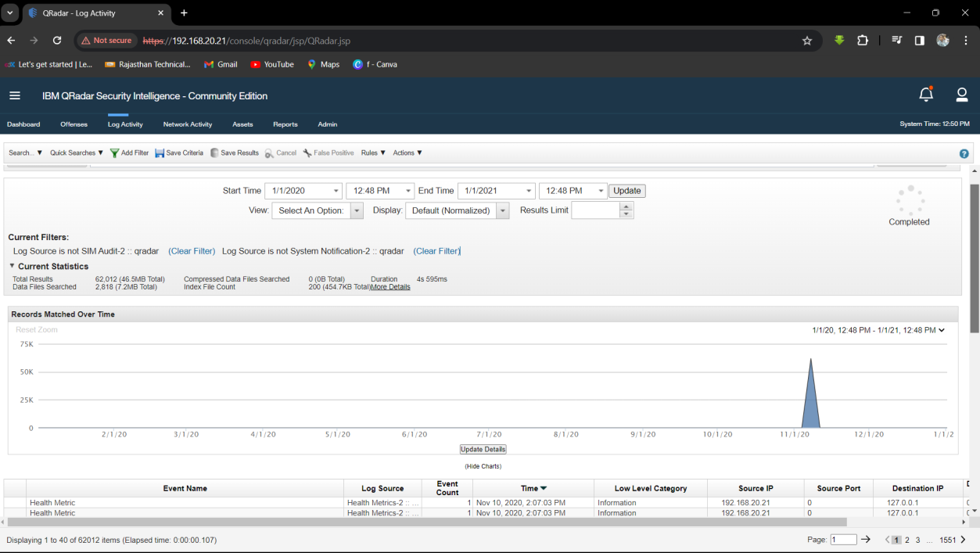This screenshot has height=553, width=980.
Task: Click the Add Filter funnel icon
Action: pyautogui.click(x=115, y=153)
